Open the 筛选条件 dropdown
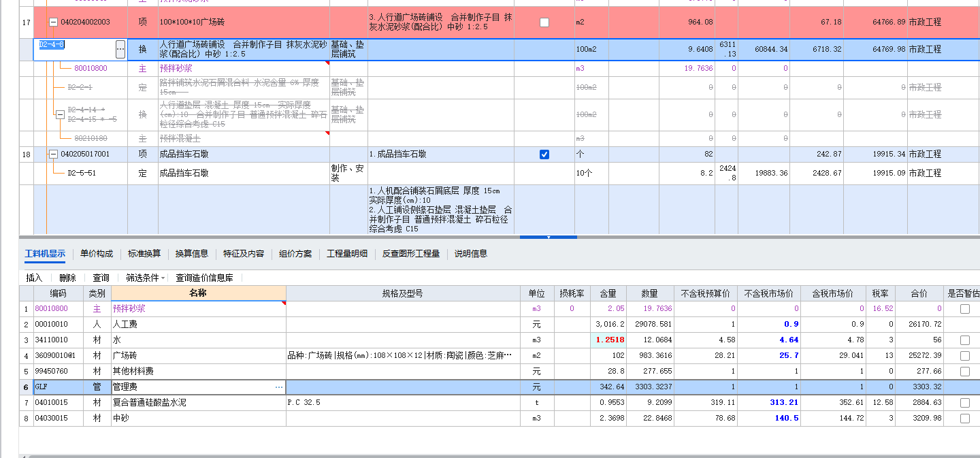 pyautogui.click(x=146, y=278)
